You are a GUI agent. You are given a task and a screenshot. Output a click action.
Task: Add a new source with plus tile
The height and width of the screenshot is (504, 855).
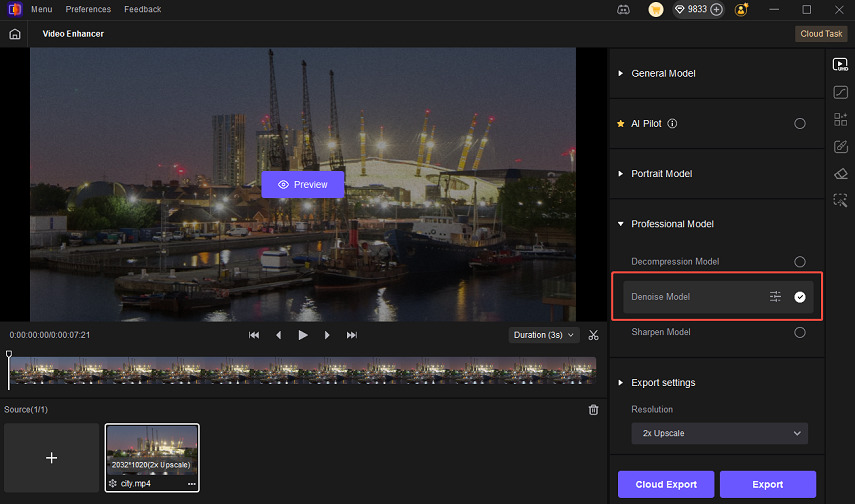[52, 458]
